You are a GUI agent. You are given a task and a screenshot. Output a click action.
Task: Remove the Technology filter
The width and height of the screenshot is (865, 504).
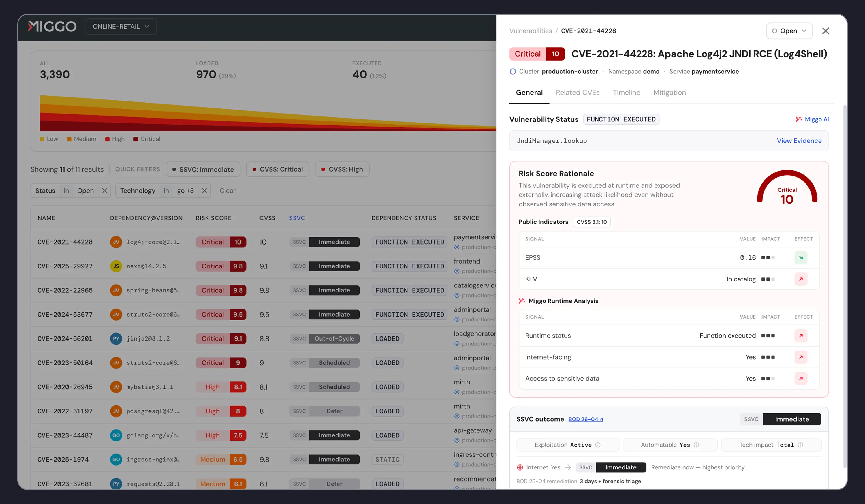coord(204,191)
